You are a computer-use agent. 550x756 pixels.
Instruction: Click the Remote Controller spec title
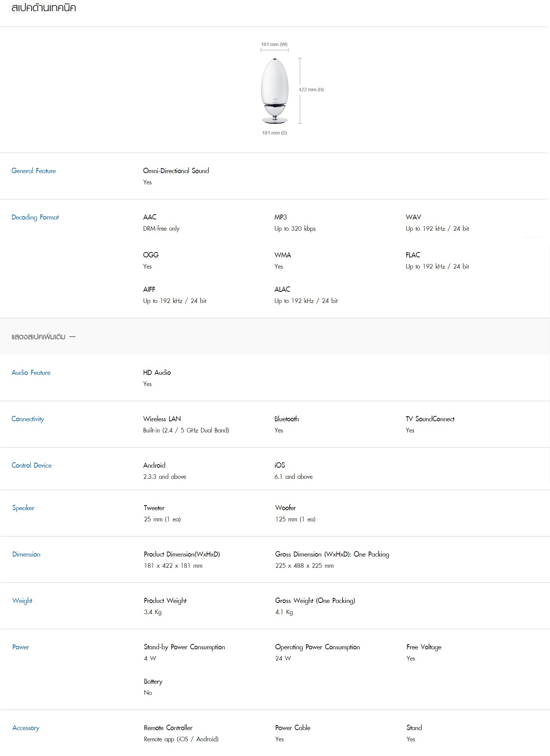click(x=168, y=728)
